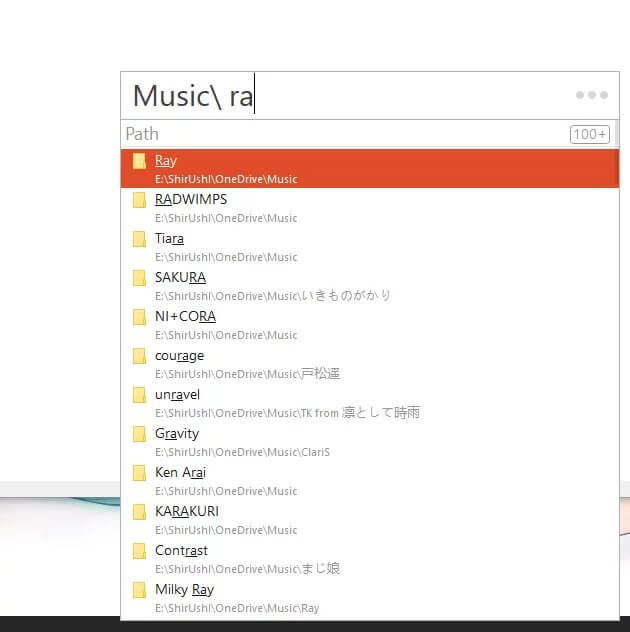This screenshot has width=630, height=632.
Task: Click the courage folder icon
Action: 139,356
